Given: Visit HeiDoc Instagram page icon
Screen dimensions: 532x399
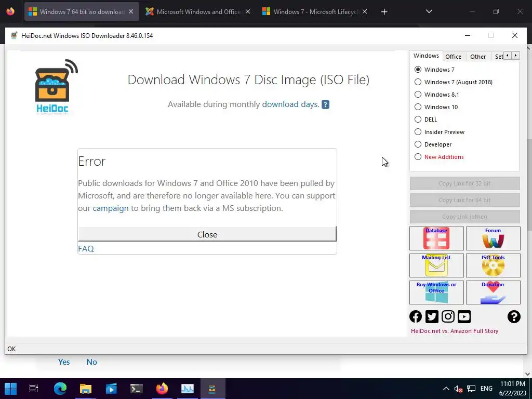Looking at the screenshot, I should 448,316.
